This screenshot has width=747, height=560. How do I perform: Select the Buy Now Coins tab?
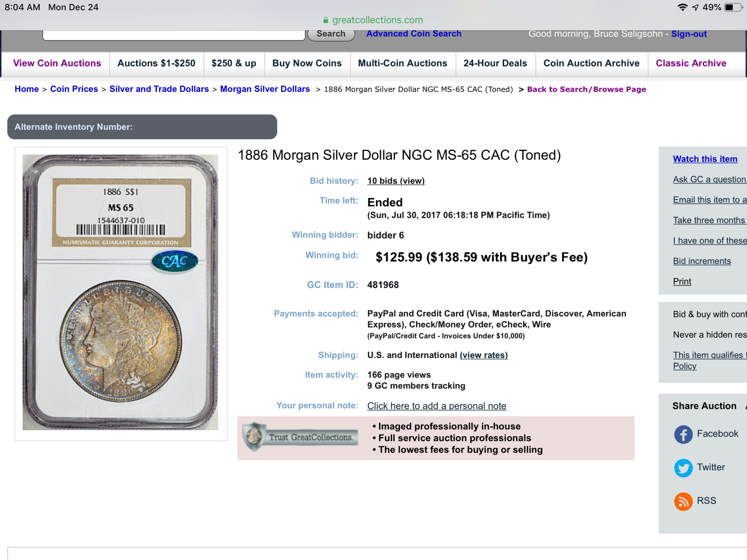[x=307, y=63]
